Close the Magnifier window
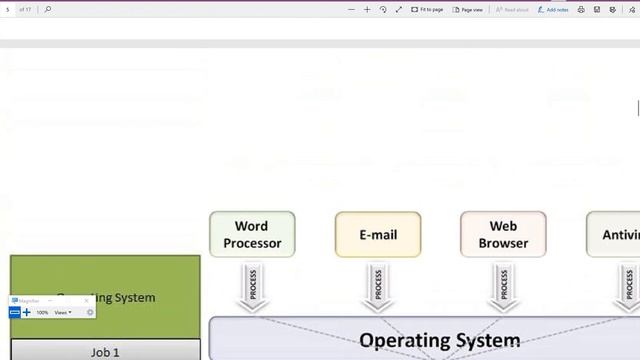 pyautogui.click(x=87, y=301)
